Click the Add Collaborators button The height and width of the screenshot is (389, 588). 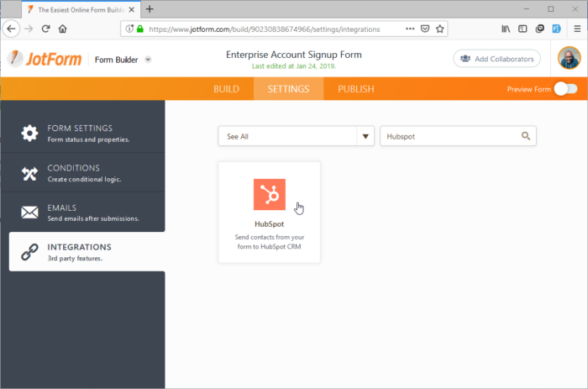point(497,59)
